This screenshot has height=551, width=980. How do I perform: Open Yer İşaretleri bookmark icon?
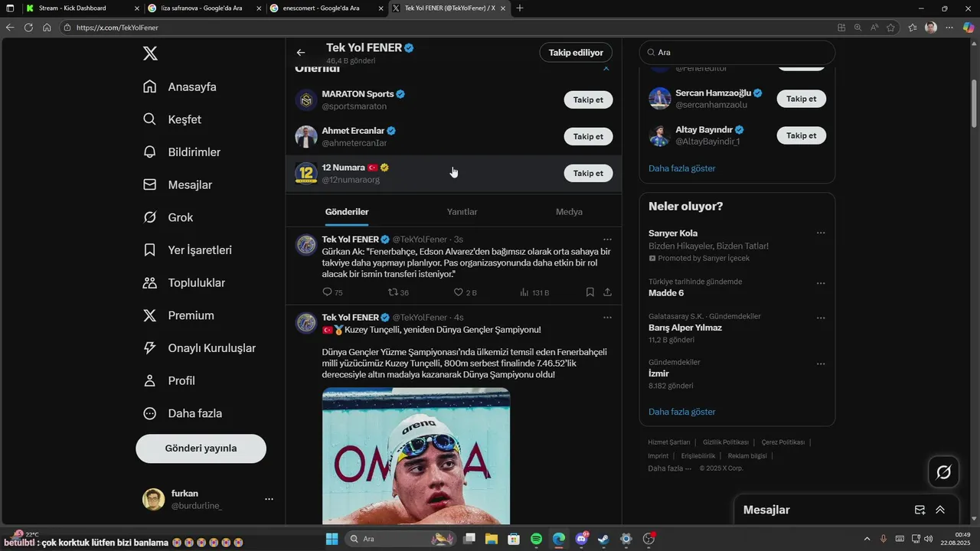(x=150, y=250)
